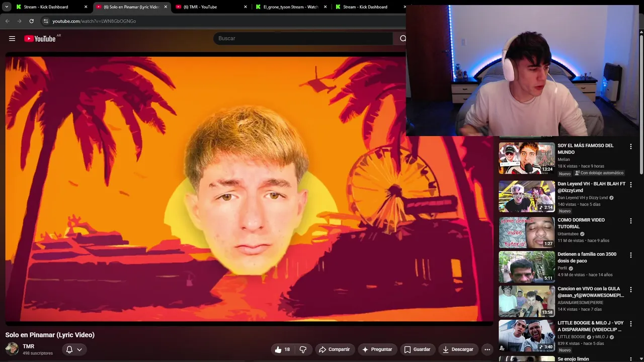644x362 pixels.
Task: Click title COMO DORMIR VIDEO TUTORIAL
Action: coord(581,223)
